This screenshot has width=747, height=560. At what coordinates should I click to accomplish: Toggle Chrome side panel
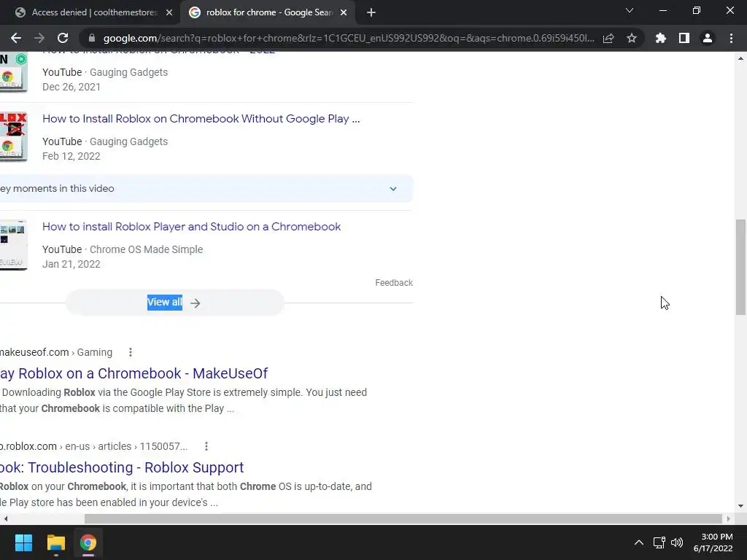point(684,38)
